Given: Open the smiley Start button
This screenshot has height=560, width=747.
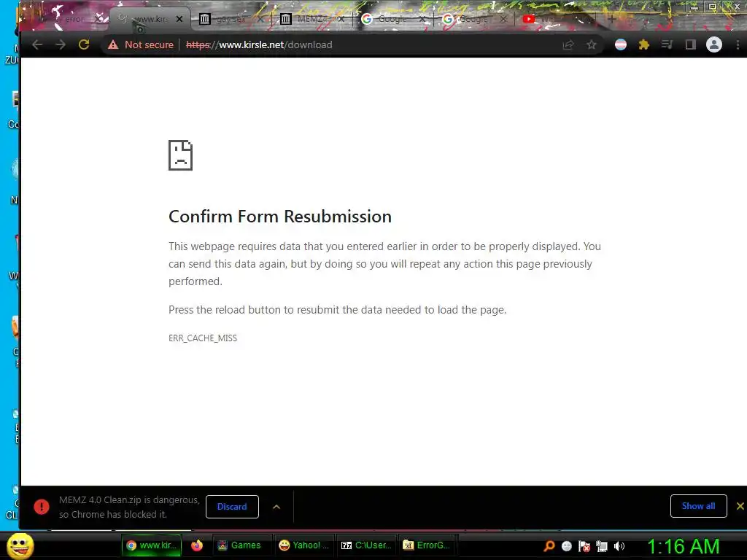Looking at the screenshot, I should (20, 545).
